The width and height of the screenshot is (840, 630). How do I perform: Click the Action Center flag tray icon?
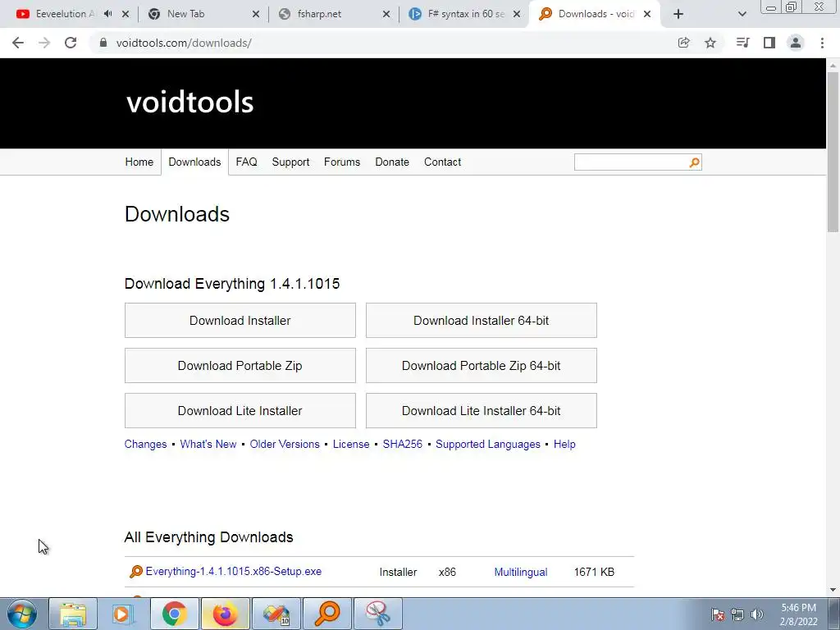(x=718, y=614)
